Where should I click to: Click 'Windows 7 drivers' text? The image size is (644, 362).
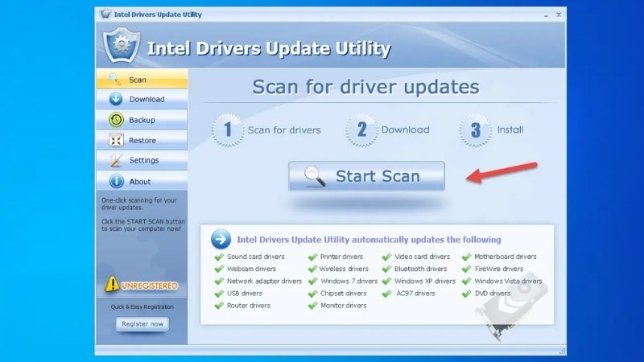(x=349, y=281)
